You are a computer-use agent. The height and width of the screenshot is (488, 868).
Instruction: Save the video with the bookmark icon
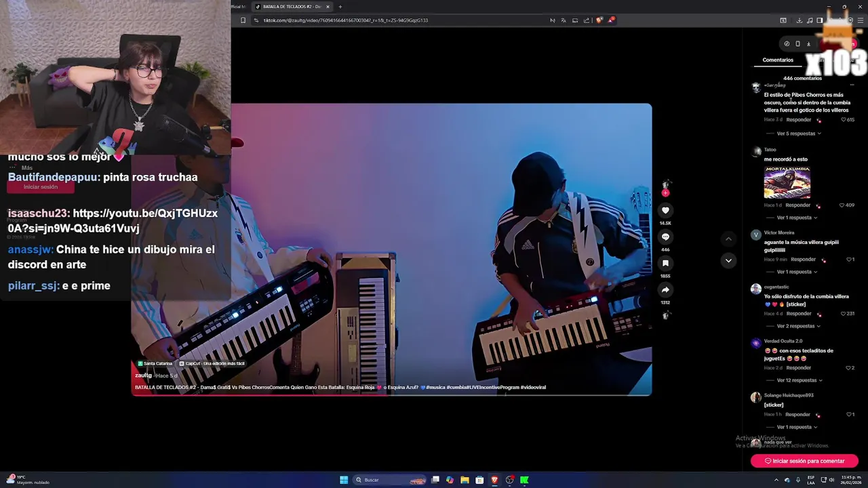pyautogui.click(x=665, y=264)
